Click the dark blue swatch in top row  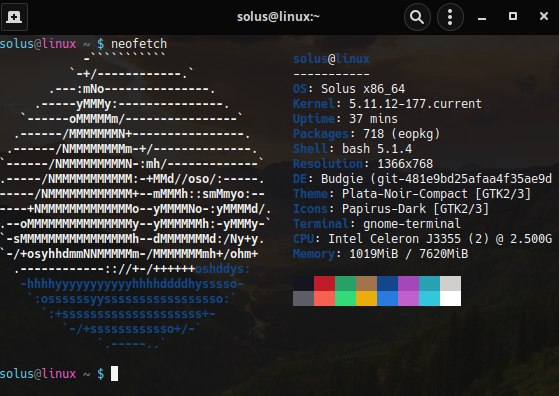(x=388, y=283)
